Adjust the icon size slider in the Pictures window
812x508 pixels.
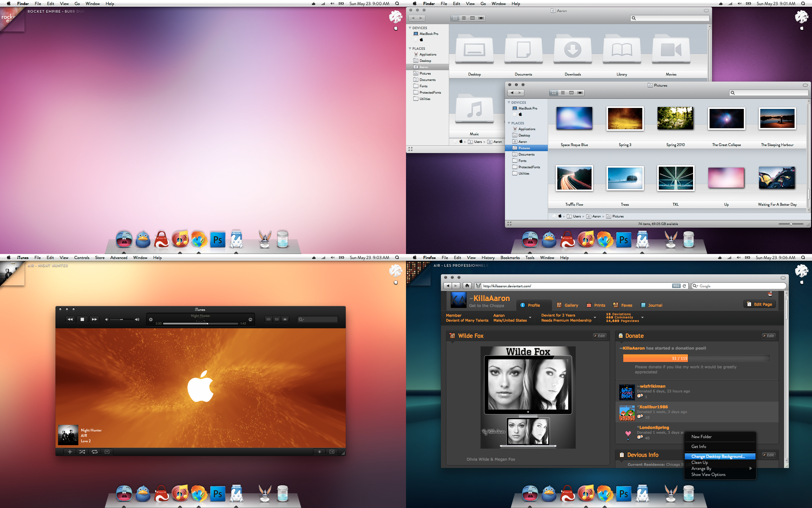[791, 224]
